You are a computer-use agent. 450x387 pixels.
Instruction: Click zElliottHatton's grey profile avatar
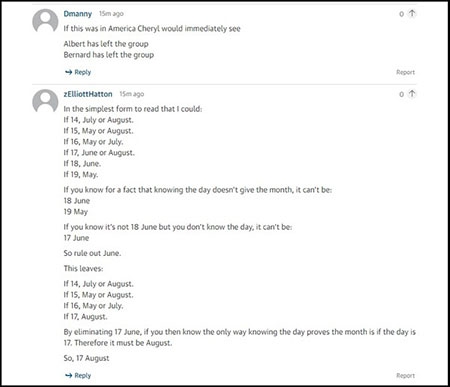[x=45, y=101]
